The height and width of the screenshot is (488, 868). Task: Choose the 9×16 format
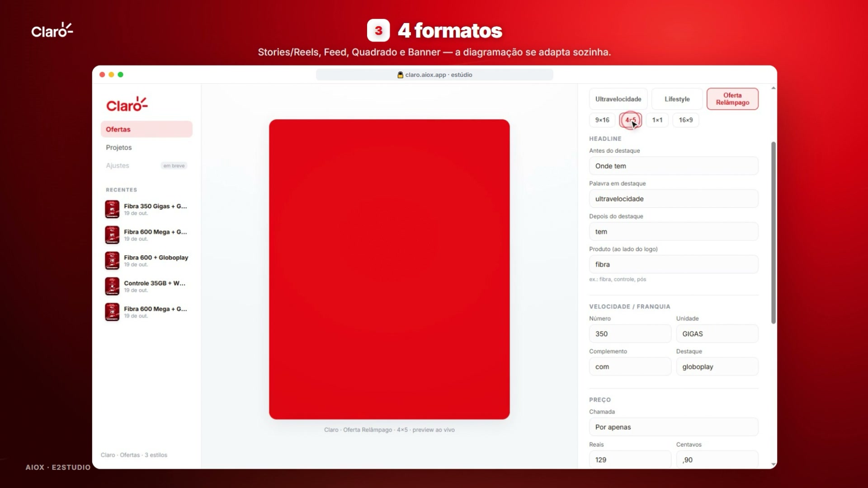coord(602,120)
